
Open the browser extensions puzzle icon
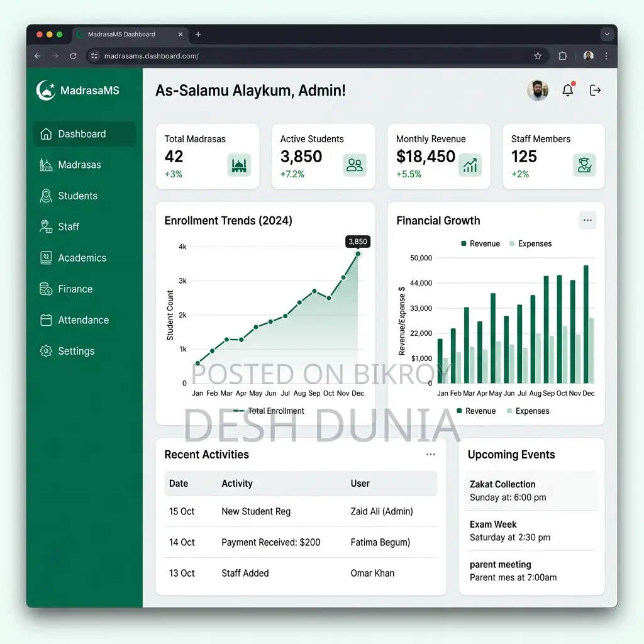pyautogui.click(x=563, y=56)
